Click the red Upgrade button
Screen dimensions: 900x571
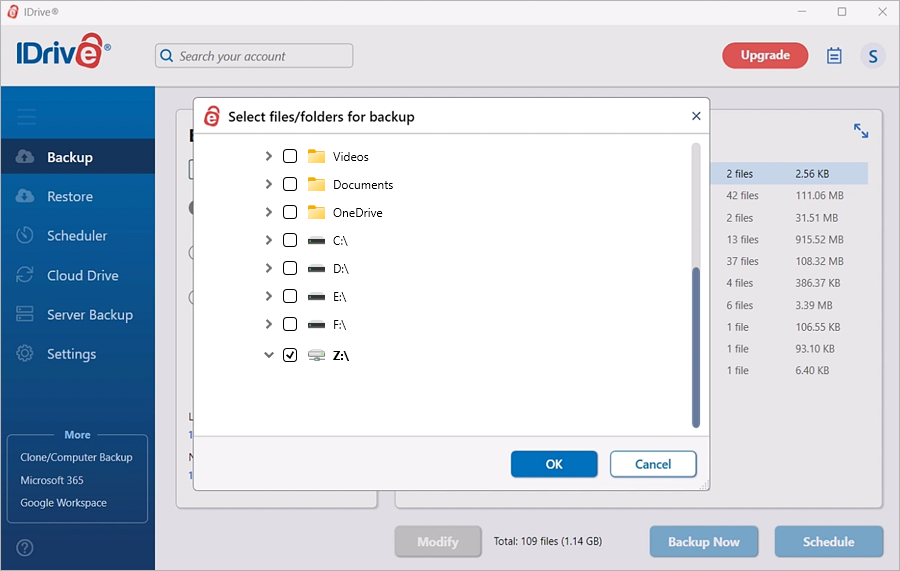coord(765,55)
